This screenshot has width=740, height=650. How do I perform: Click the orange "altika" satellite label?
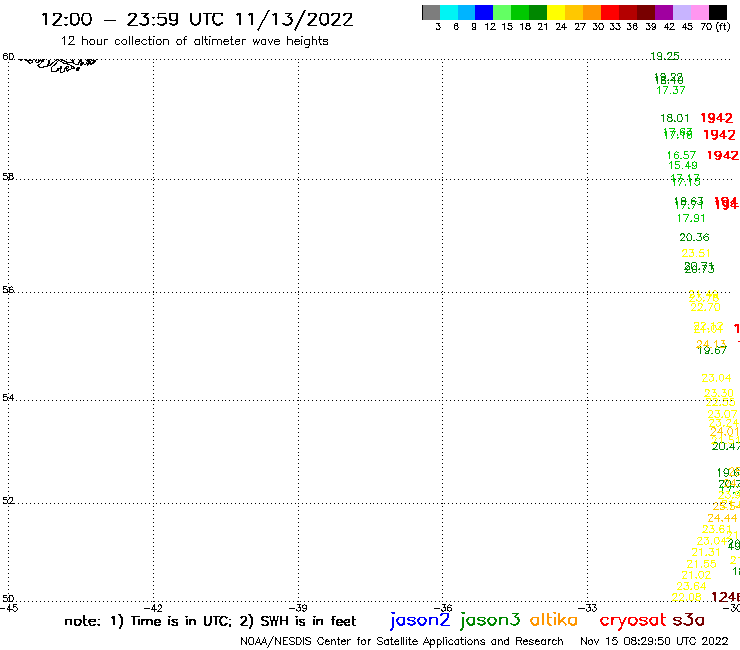point(554,620)
